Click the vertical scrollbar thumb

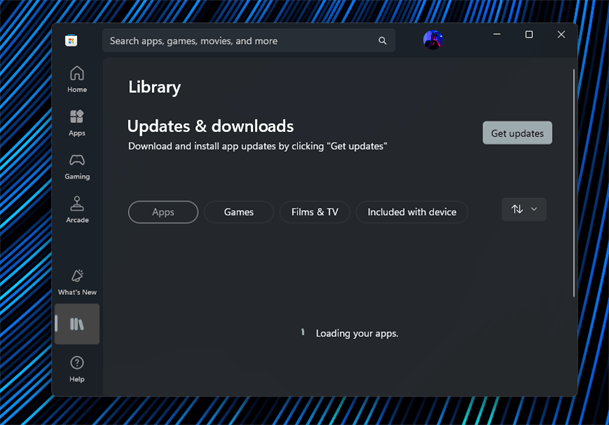(574, 183)
